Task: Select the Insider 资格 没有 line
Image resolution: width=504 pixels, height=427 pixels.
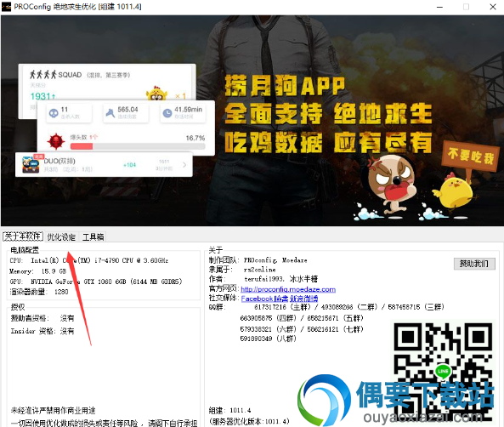Action: pos(42,331)
